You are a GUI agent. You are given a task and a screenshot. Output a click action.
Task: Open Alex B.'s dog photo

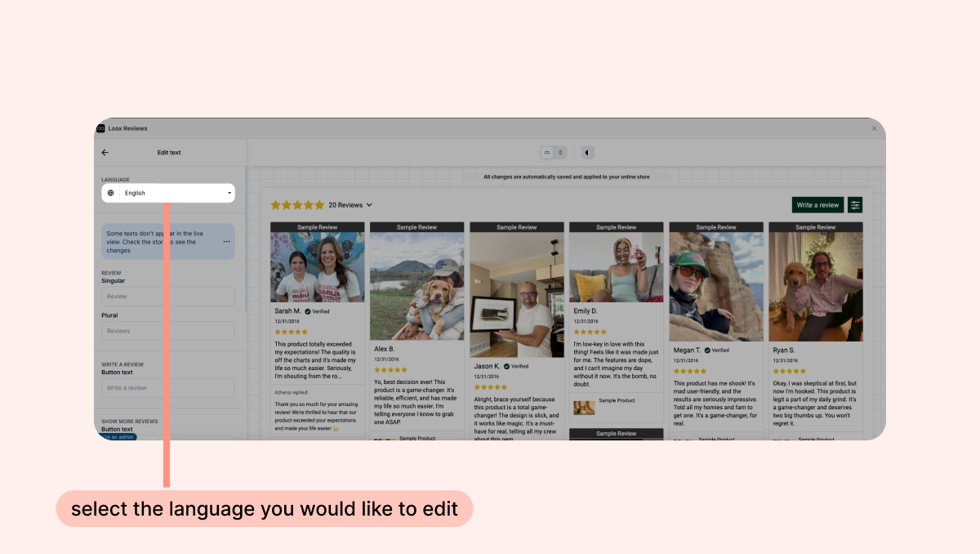417,286
